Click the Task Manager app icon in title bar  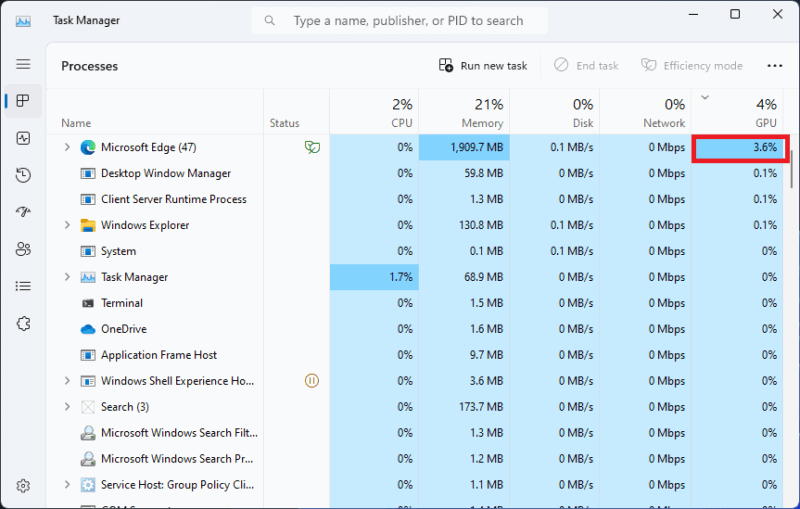(23, 21)
